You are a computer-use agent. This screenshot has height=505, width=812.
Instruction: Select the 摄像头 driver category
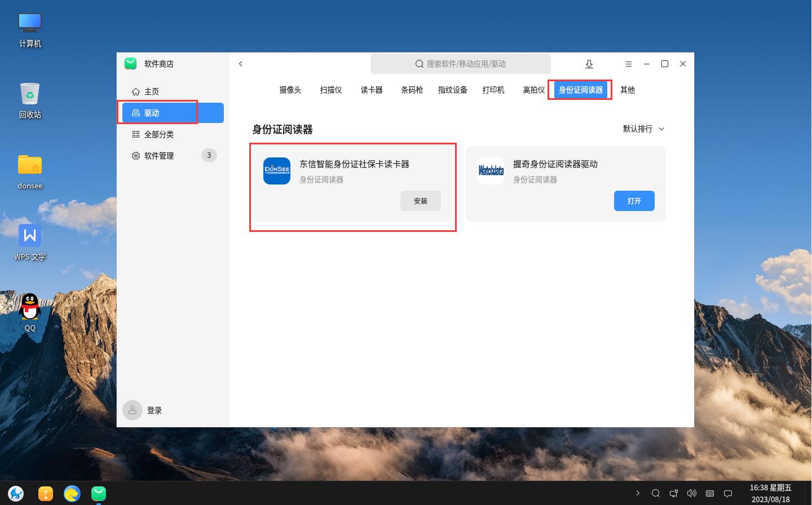coord(290,89)
